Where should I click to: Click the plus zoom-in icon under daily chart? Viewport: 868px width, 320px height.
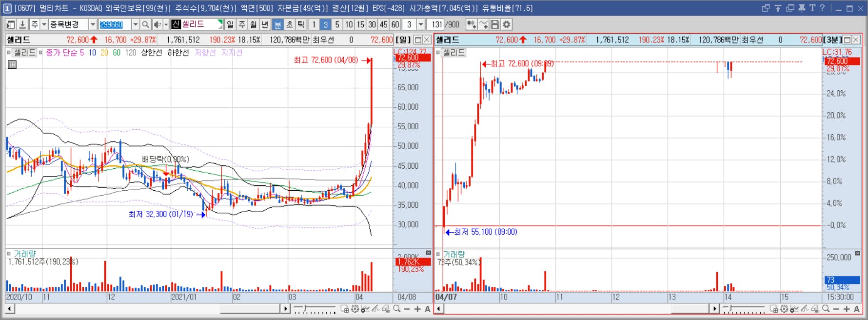point(417,309)
